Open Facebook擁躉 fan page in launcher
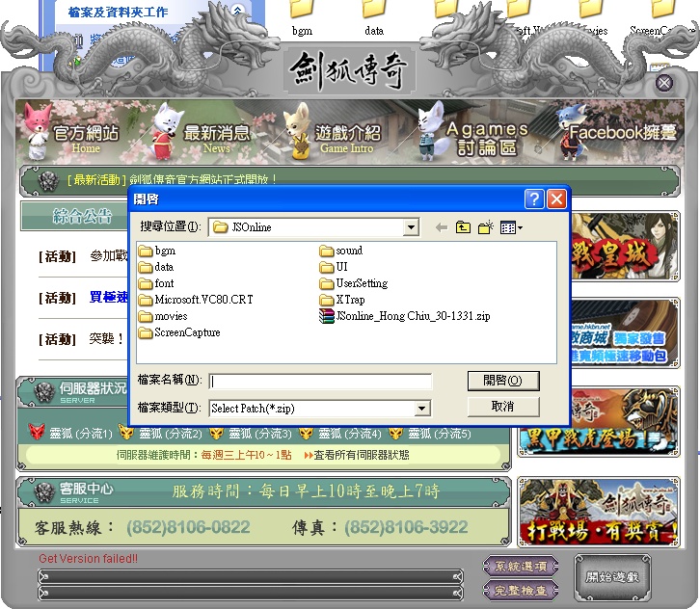This screenshot has height=609, width=700. tap(616, 133)
